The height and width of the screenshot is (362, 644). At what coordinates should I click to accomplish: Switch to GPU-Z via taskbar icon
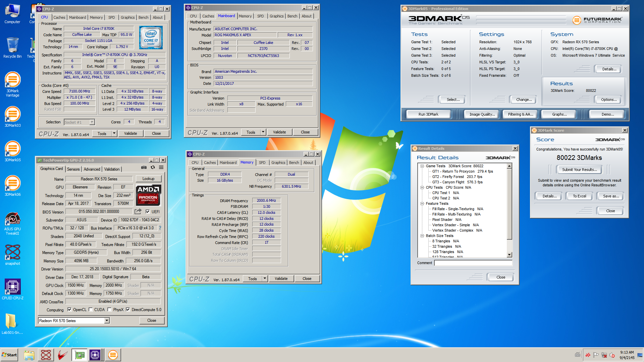point(79,355)
